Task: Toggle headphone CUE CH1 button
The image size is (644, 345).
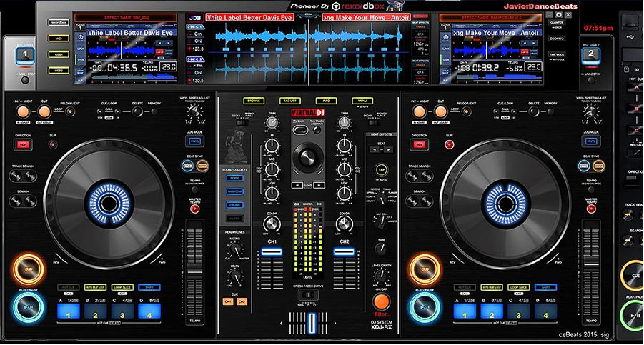Action: pyautogui.click(x=227, y=301)
